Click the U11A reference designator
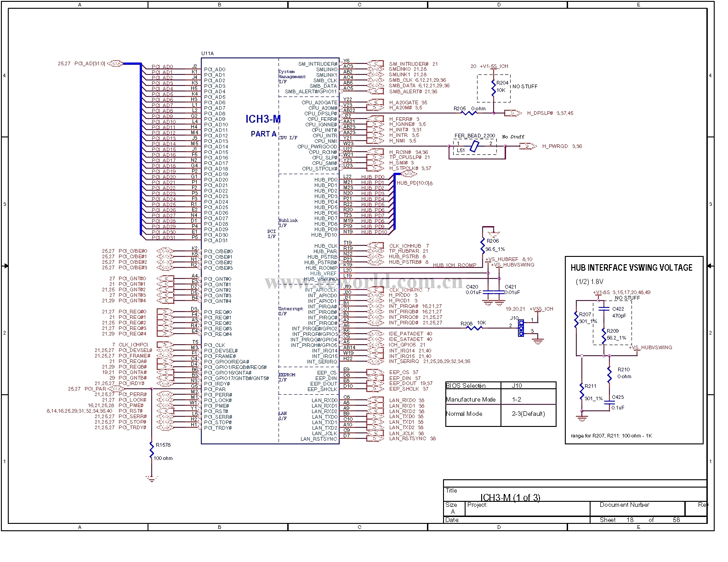Image resolution: width=728 pixels, height=562 pixels. point(207,53)
